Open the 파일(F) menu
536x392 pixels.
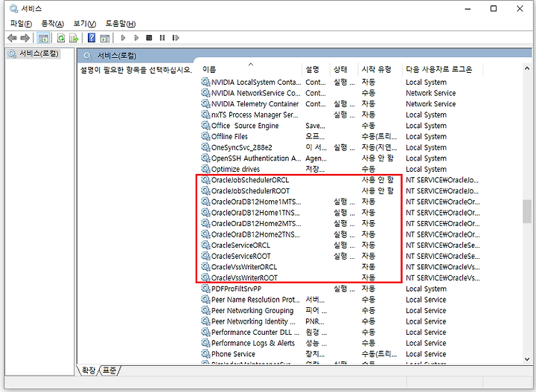point(21,24)
